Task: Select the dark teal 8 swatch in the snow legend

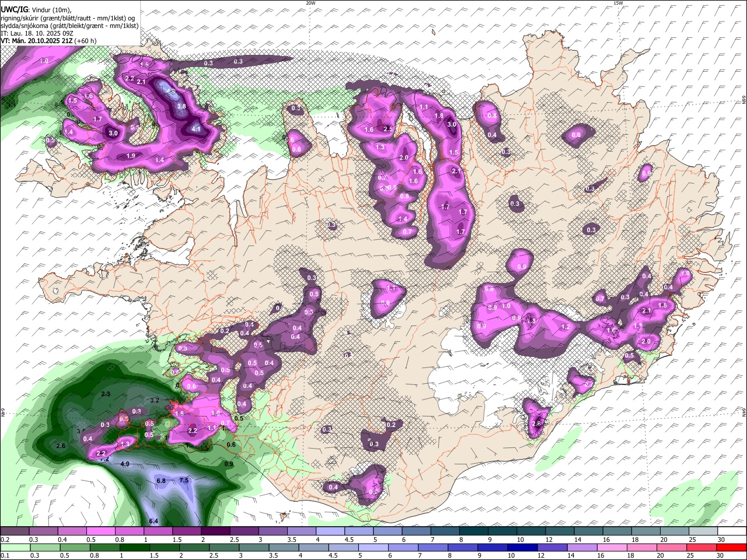Action: [474, 531]
